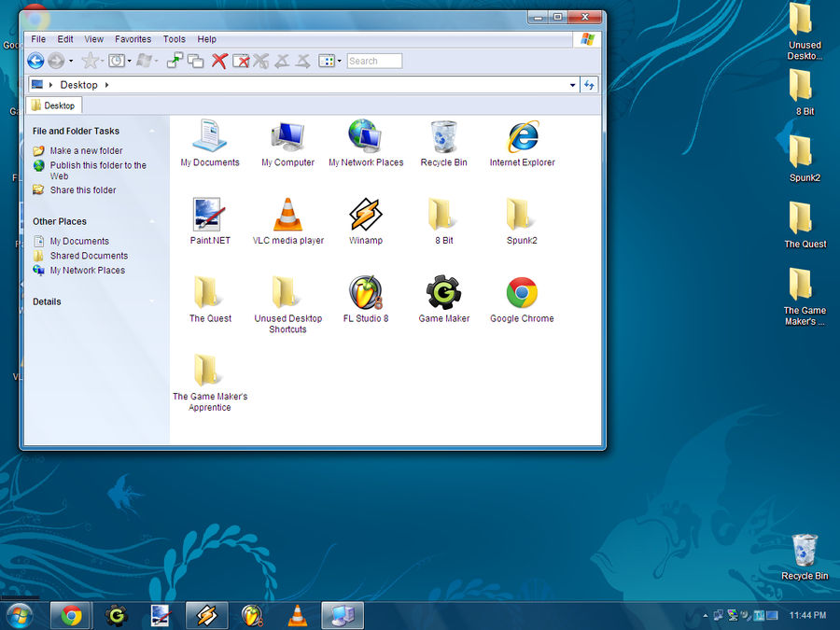The width and height of the screenshot is (840, 630).
Task: Expand the arrow before Desktop in address bar
Action: coord(51,85)
